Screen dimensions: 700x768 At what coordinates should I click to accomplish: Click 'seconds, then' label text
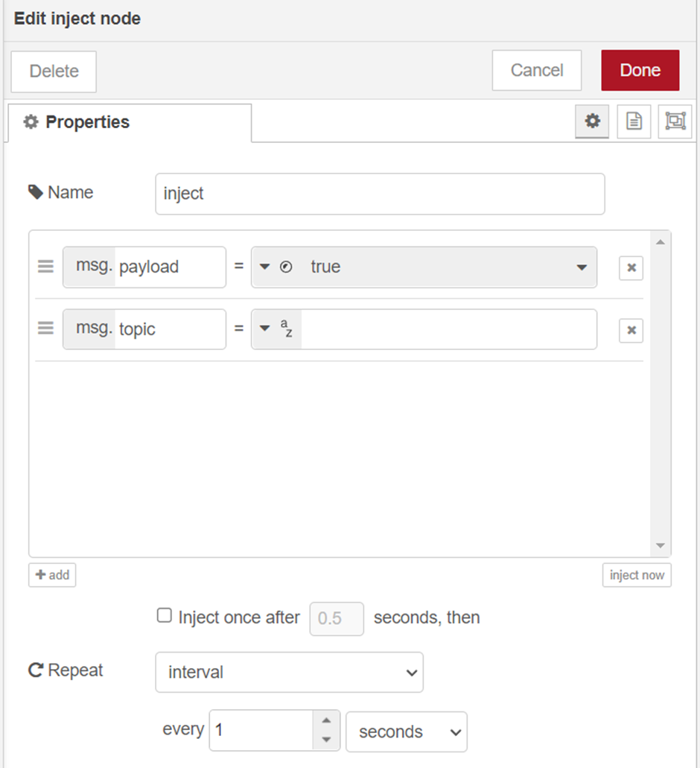click(x=427, y=618)
